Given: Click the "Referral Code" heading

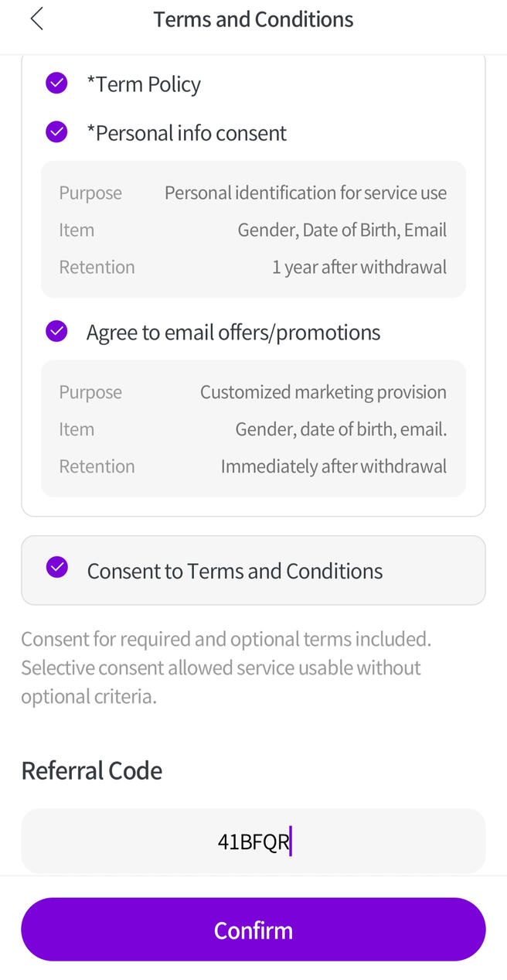Looking at the screenshot, I should (92, 770).
